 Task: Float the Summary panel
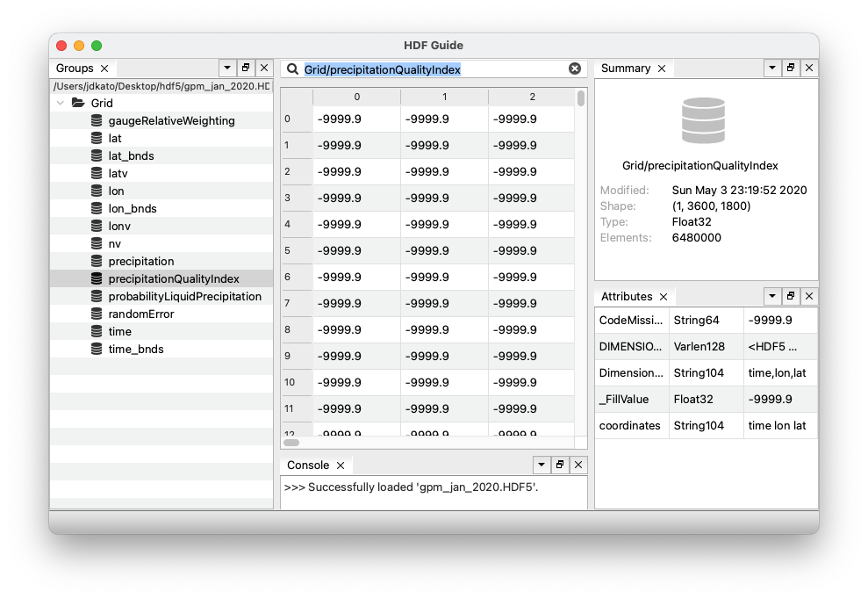click(791, 68)
